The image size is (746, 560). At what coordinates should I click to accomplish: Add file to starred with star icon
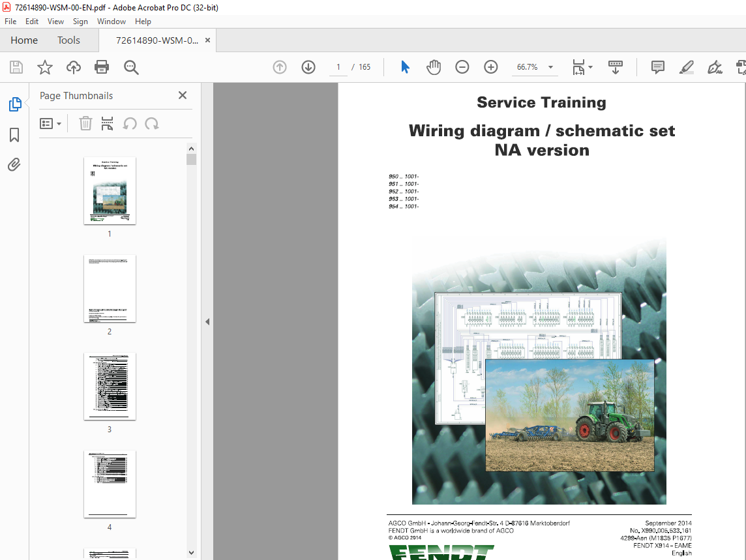[45, 67]
